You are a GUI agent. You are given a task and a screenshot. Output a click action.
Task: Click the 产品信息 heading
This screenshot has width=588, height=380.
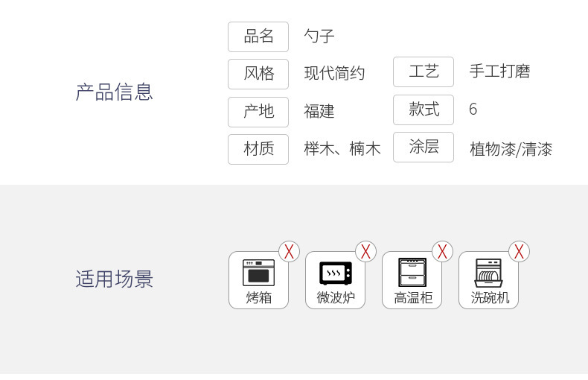pyautogui.click(x=115, y=92)
